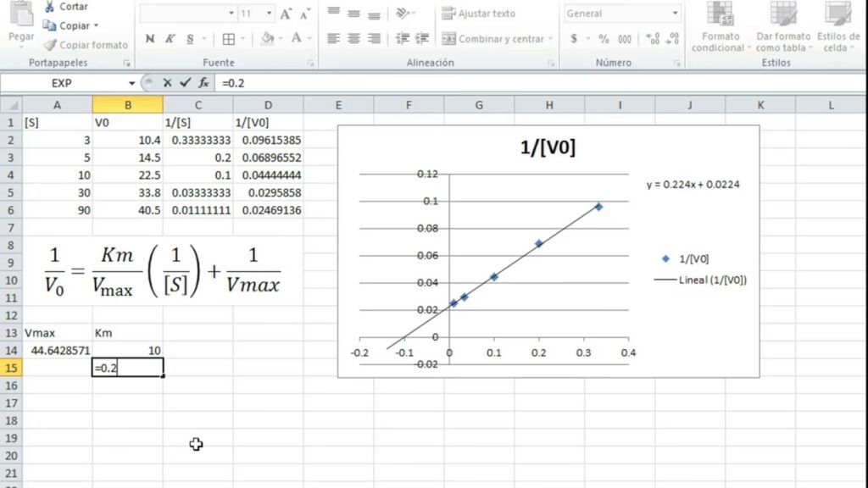This screenshot has height=488, width=868.
Task: Expand the font size dropdown
Action: pyautogui.click(x=269, y=14)
